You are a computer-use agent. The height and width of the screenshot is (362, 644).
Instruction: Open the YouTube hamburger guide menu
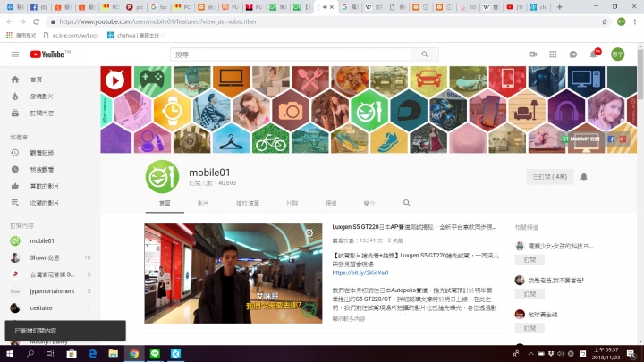[15, 55]
